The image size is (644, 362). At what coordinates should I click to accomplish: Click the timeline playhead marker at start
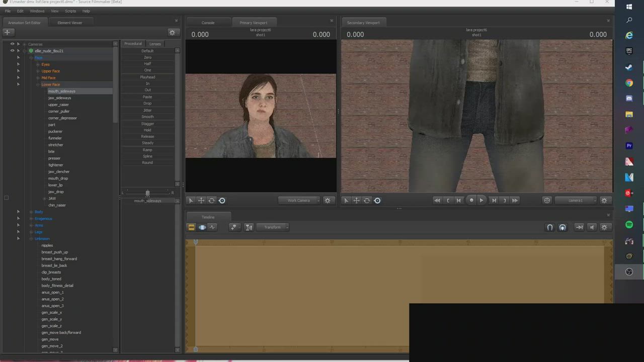click(x=196, y=242)
